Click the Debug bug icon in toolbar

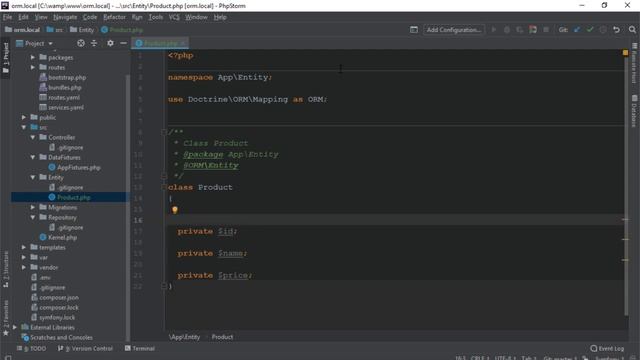(507, 29)
